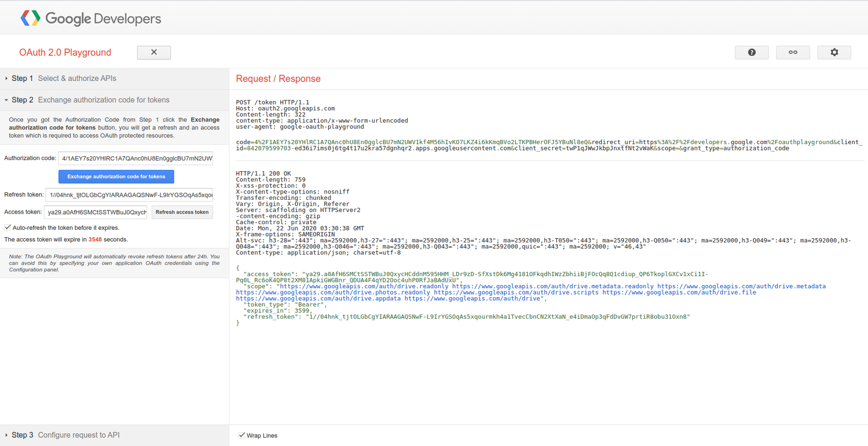This screenshot has height=446, width=868.
Task: Click the drive.photos.readonly scope URL
Action: (333, 292)
